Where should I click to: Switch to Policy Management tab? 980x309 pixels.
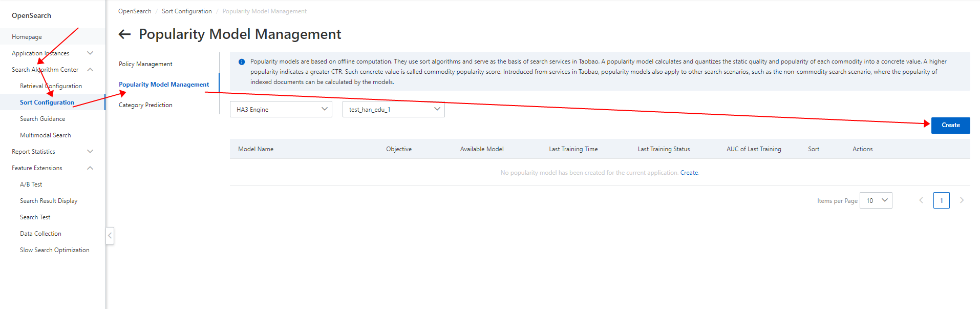[145, 64]
